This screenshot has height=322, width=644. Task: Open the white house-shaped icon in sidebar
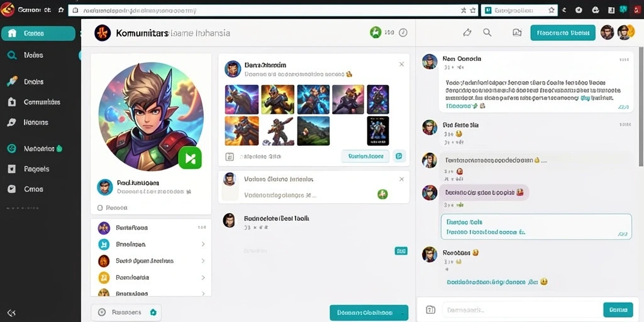pyautogui.click(x=12, y=102)
